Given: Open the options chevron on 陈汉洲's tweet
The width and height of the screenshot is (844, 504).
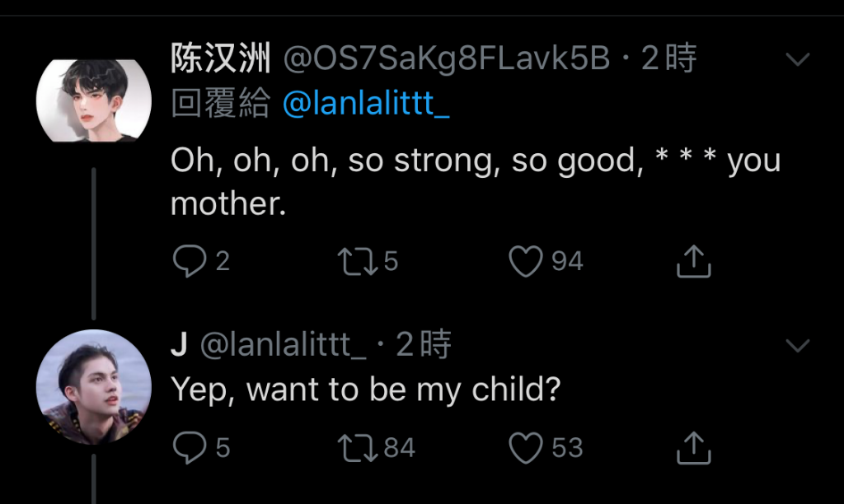Looking at the screenshot, I should pyautogui.click(x=797, y=58).
